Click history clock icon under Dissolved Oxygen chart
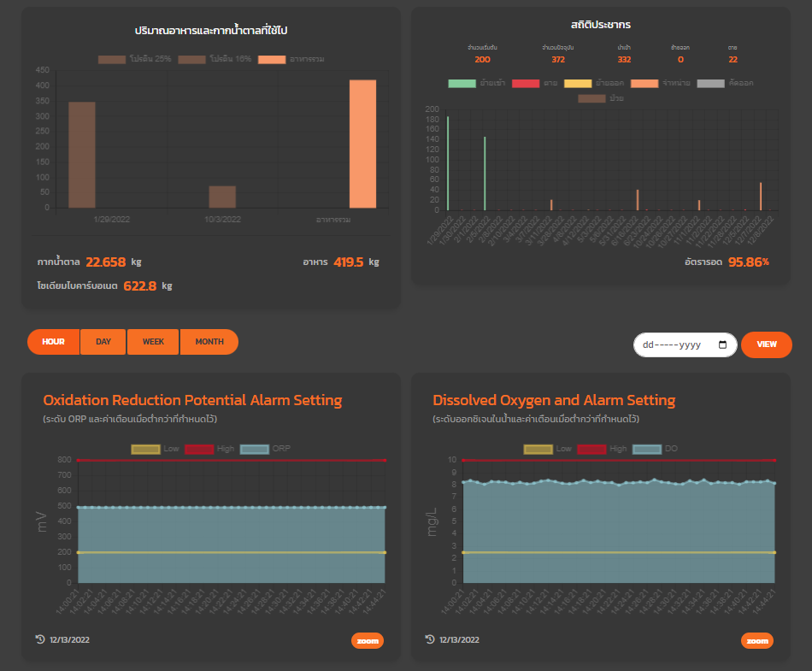The height and width of the screenshot is (671, 812). (430, 639)
